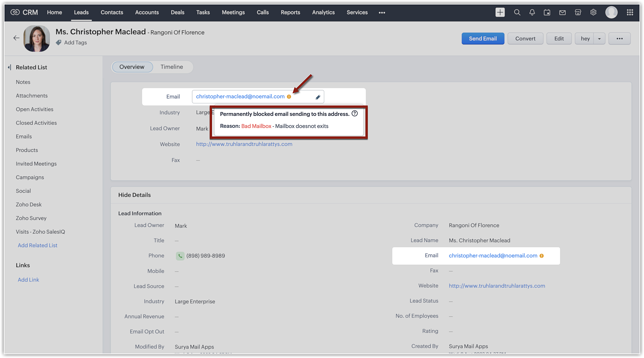The image size is (644, 358).
Task: Expand the hey button dropdown arrow
Action: (599, 39)
